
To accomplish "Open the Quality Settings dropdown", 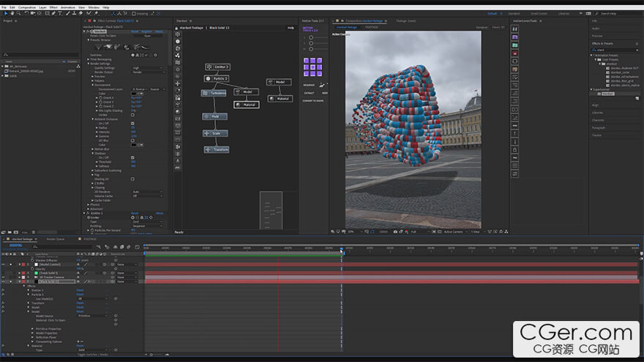I will pos(149,68).
